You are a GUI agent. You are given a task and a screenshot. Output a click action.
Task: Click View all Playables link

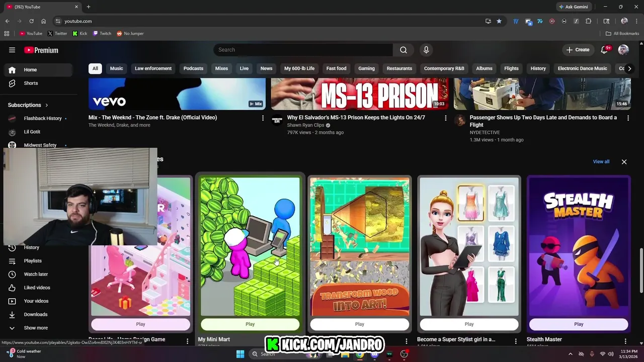601,161
